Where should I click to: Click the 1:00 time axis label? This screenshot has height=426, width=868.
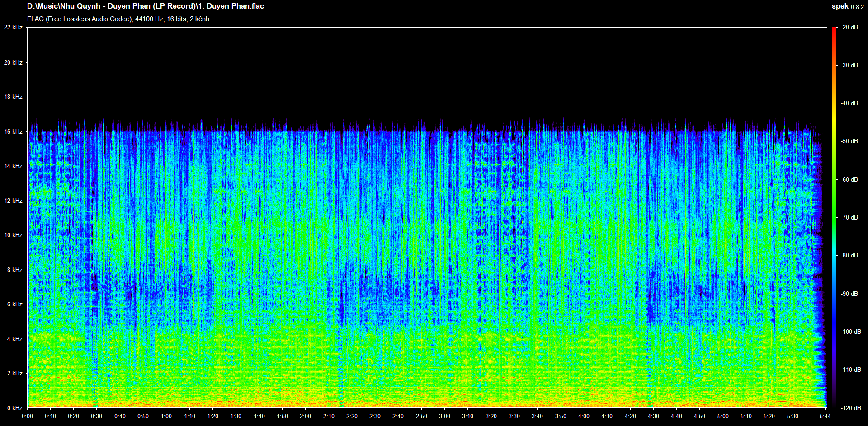[166, 417]
